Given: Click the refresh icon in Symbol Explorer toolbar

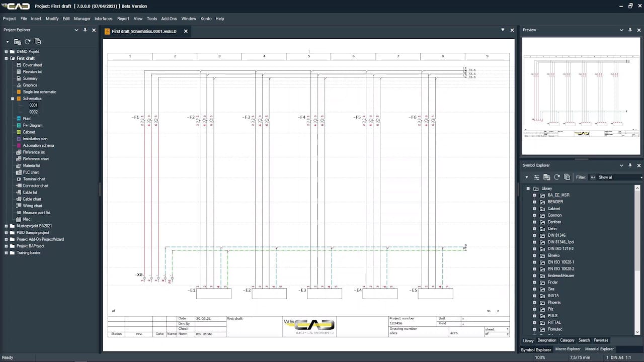Looking at the screenshot, I should point(557,177).
